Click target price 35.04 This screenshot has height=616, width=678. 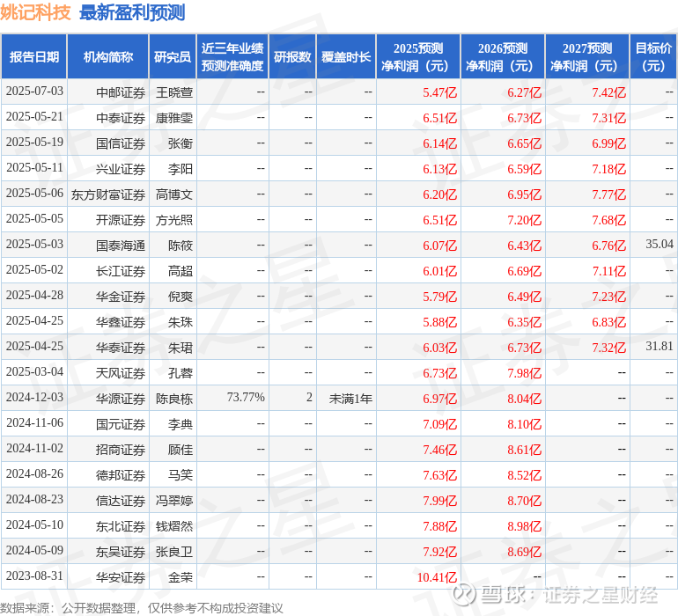[660, 245]
